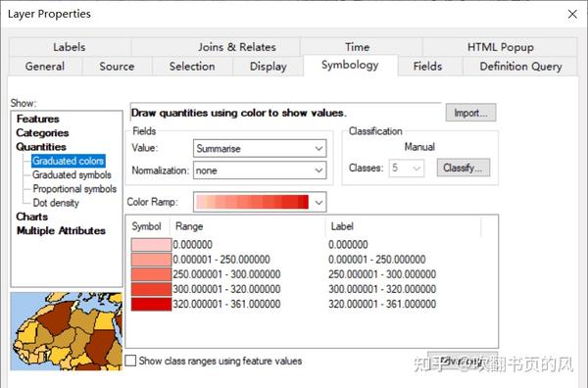Select Graduated symbols in the Show list
Screen dimensions: 588x388
[72, 175]
